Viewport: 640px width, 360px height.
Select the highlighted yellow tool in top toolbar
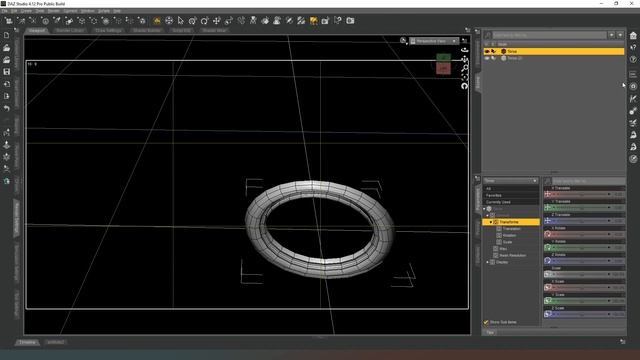click(x=157, y=20)
